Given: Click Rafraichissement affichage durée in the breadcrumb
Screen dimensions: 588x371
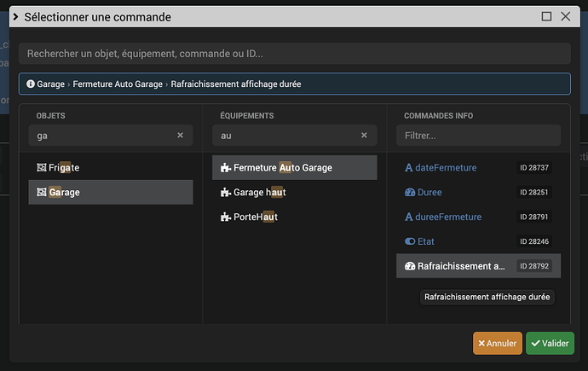Looking at the screenshot, I should tap(236, 84).
